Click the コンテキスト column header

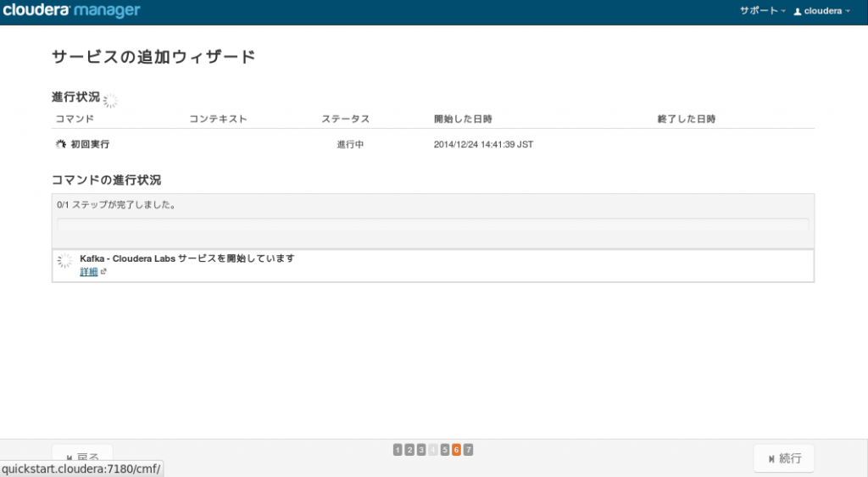click(218, 119)
